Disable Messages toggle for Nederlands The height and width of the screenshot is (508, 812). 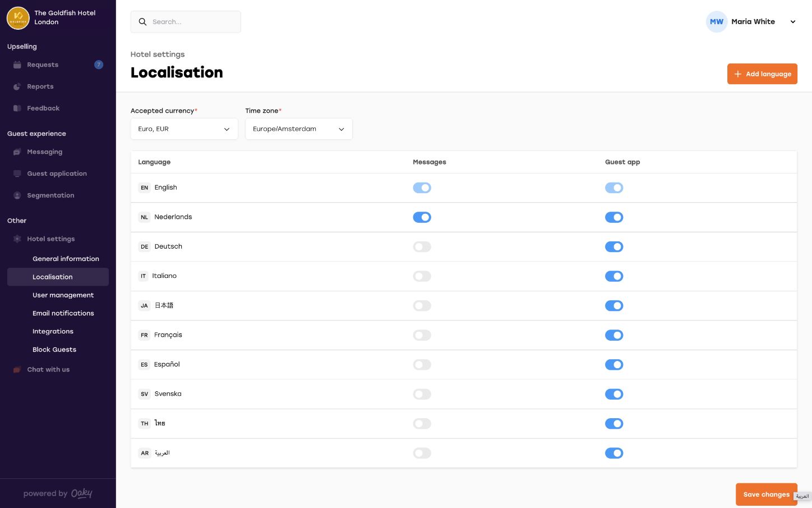(422, 217)
